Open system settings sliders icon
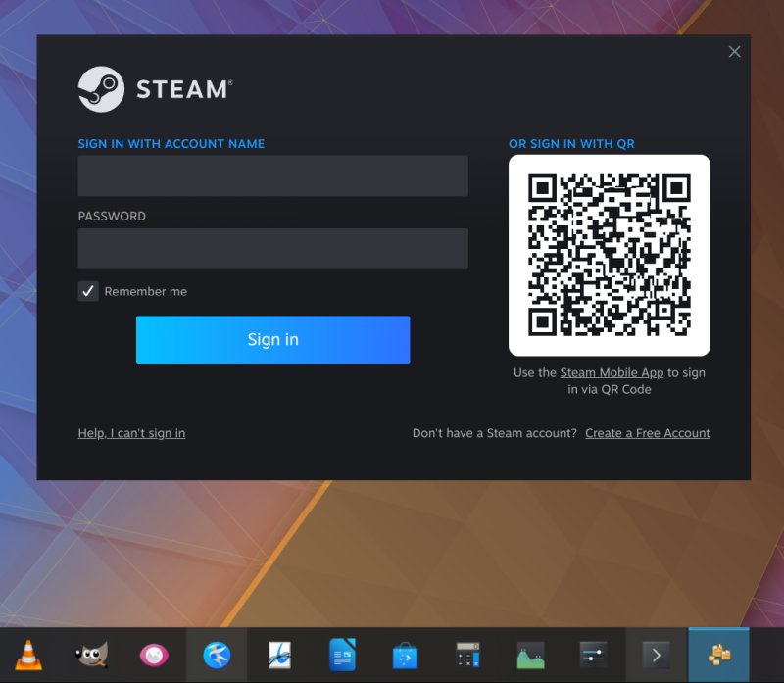Viewport: 784px width, 683px height. coord(593,655)
